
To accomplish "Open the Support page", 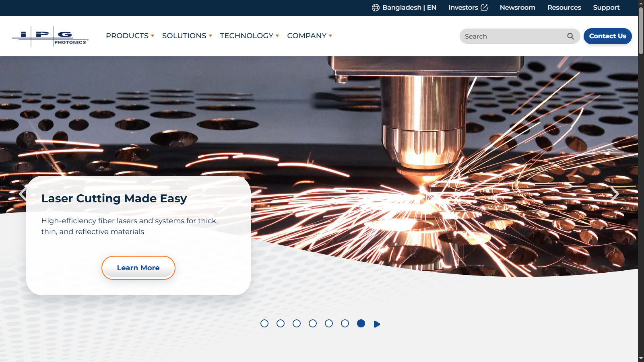I will coord(606,8).
